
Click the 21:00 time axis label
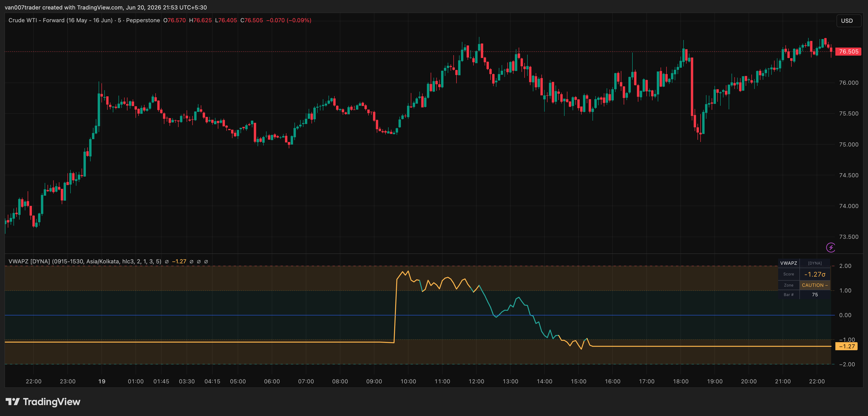tap(783, 382)
